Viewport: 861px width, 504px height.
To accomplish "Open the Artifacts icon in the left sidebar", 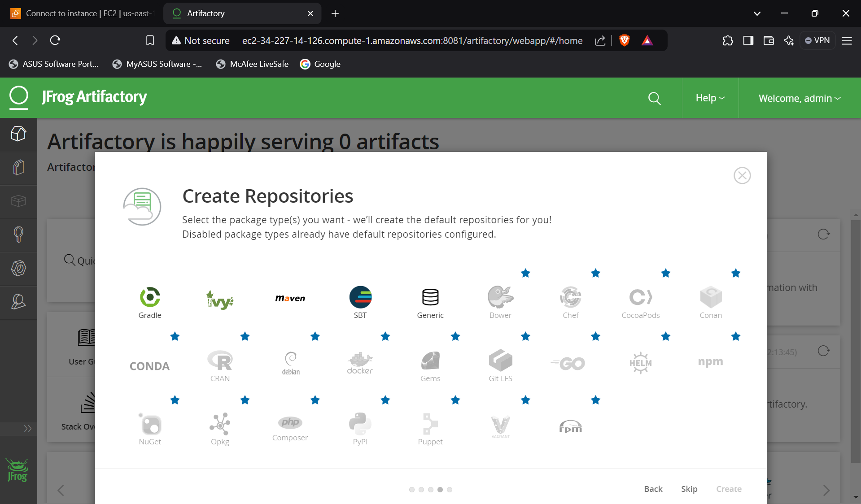I will pyautogui.click(x=18, y=168).
